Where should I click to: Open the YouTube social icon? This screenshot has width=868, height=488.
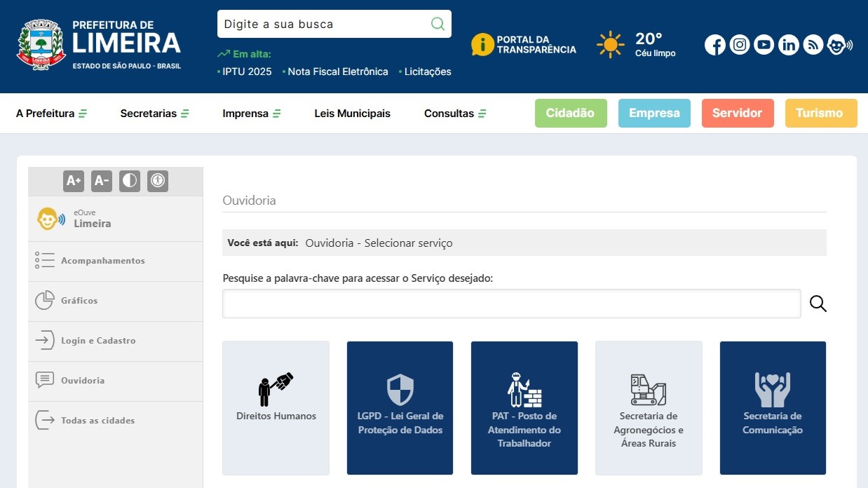[x=764, y=45]
